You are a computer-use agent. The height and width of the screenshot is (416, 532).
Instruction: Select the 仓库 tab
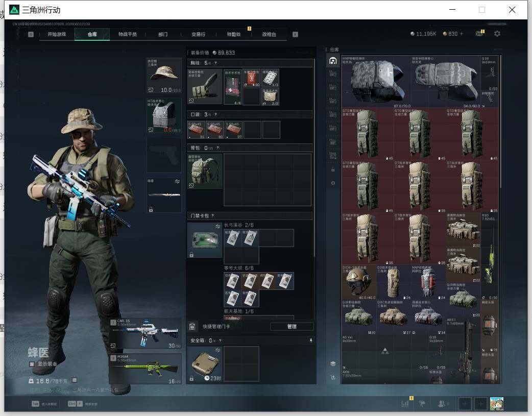click(92, 34)
